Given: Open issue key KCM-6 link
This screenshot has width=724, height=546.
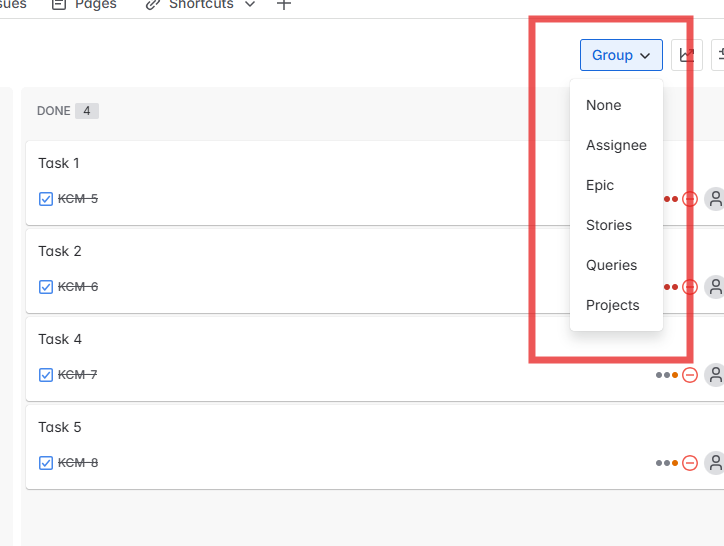Looking at the screenshot, I should 78,287.
